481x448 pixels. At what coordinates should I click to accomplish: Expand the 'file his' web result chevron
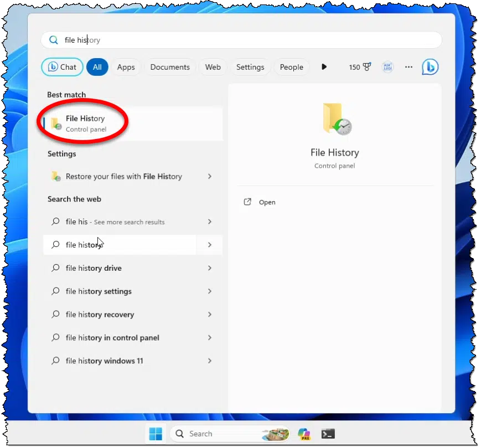210,222
